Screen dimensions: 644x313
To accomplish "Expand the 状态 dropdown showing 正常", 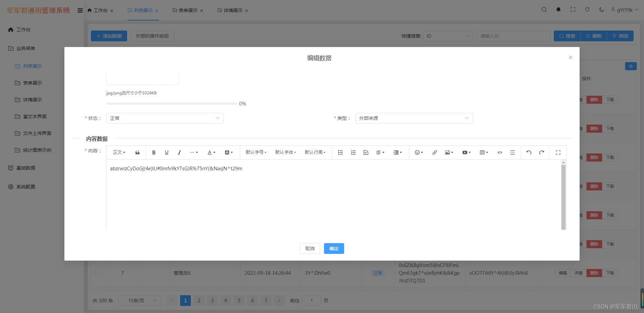I will pyautogui.click(x=165, y=118).
